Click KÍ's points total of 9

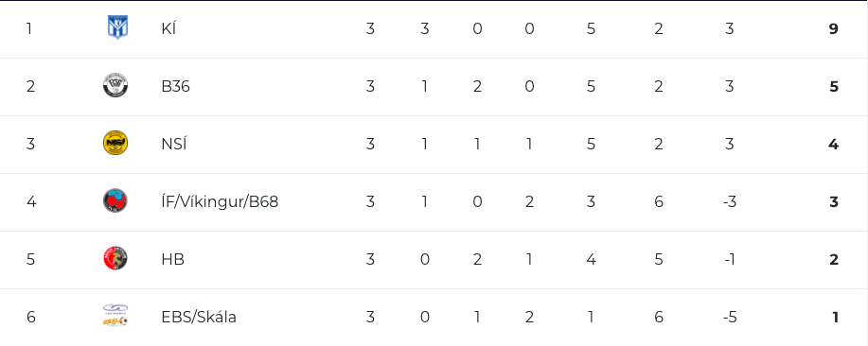(x=834, y=28)
